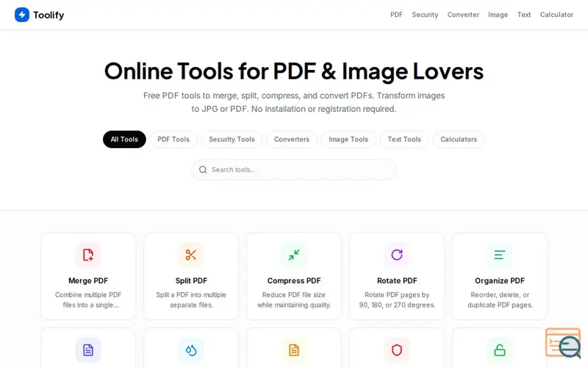Image resolution: width=588 pixels, height=368 pixels.
Task: Click the Compress PDF arrows icon
Action: pos(294,255)
